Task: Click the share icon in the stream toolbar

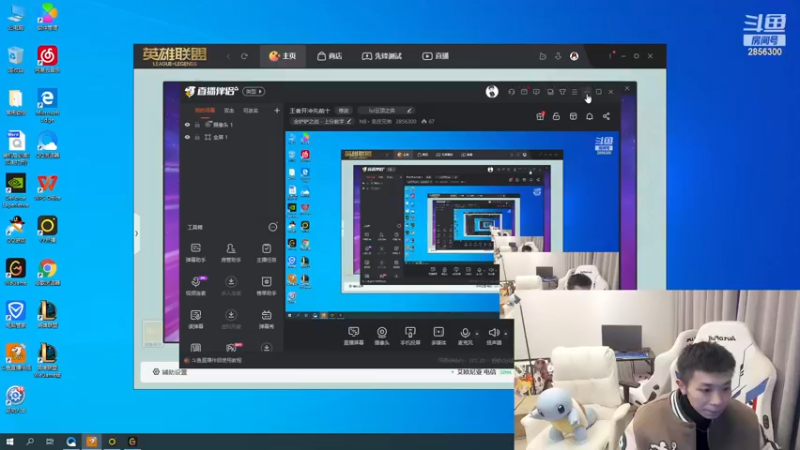Action: pos(606,116)
